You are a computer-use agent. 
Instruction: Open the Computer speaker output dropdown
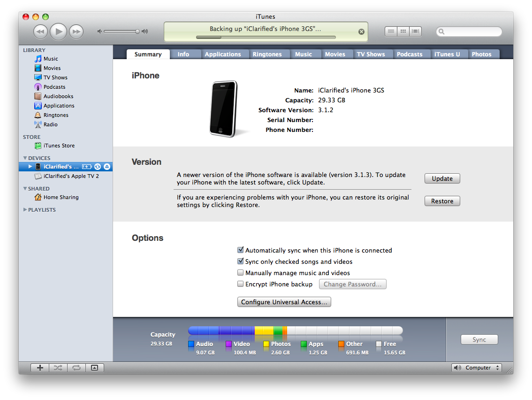[x=477, y=368]
